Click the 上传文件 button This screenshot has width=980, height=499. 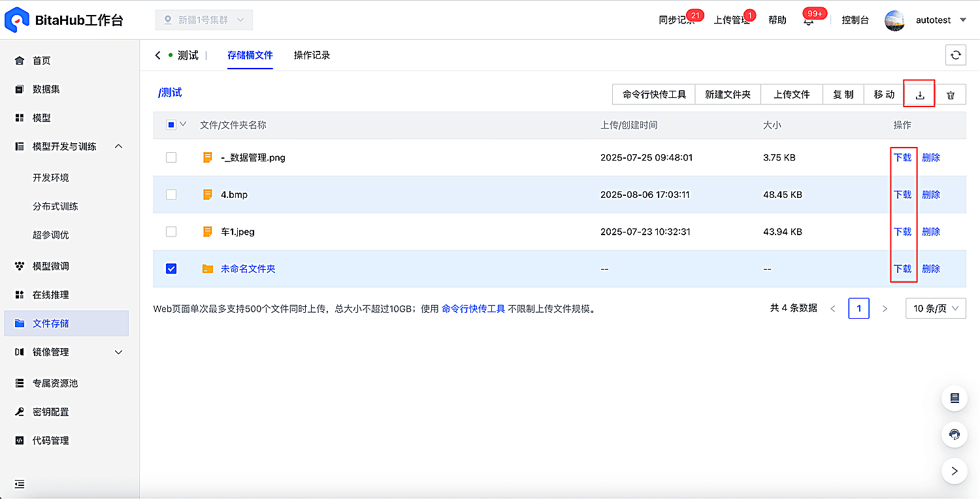pyautogui.click(x=792, y=95)
